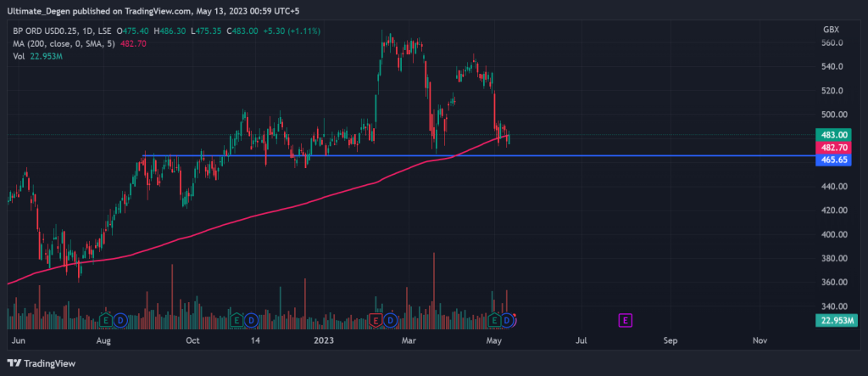The width and height of the screenshot is (868, 376).
Task: Click the Sep label on time axis
Action: pyautogui.click(x=670, y=340)
